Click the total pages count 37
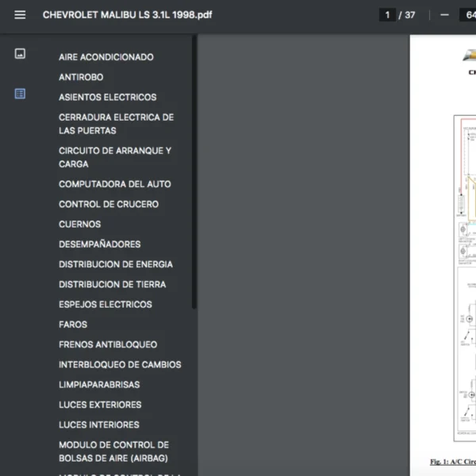 pyautogui.click(x=410, y=15)
